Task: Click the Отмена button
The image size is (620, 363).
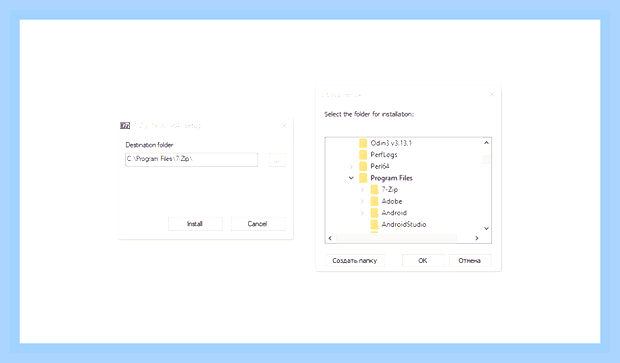Action: pos(470,261)
